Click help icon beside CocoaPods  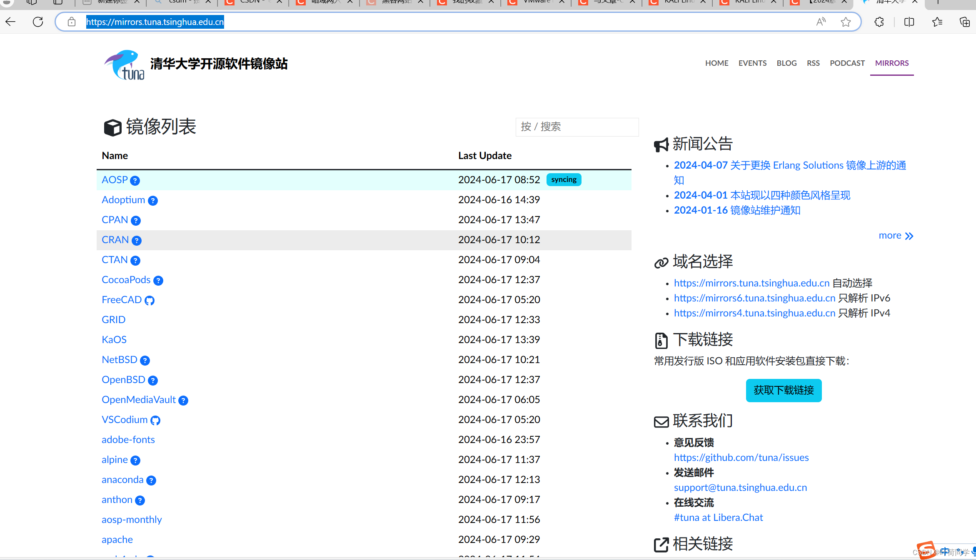[158, 281]
